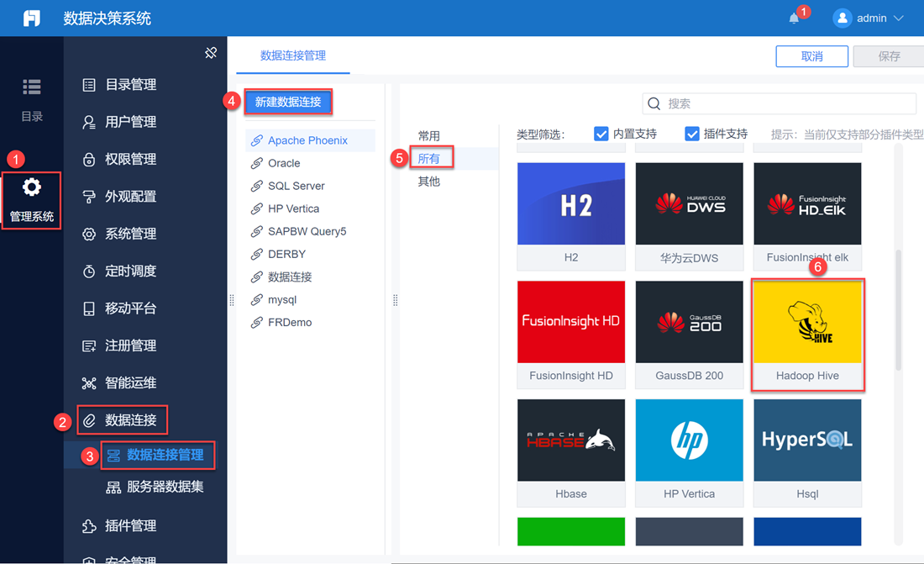Pick the Hsql database card
This screenshot has height=564, width=924.
[807, 452]
